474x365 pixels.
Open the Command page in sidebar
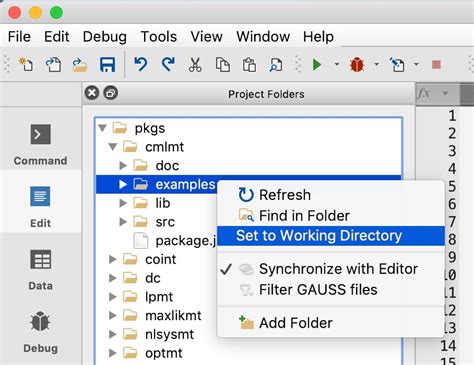point(40,144)
